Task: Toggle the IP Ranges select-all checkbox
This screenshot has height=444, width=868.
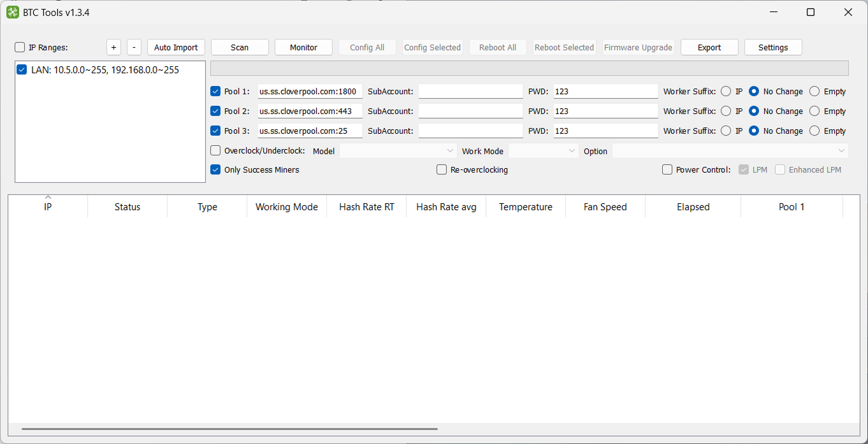Action: coord(20,47)
